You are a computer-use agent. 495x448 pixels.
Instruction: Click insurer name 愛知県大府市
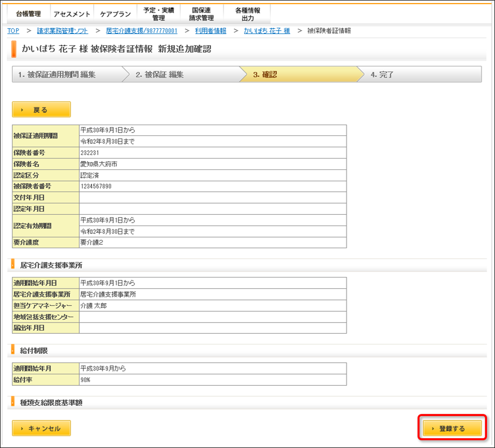pyautogui.click(x=99, y=164)
